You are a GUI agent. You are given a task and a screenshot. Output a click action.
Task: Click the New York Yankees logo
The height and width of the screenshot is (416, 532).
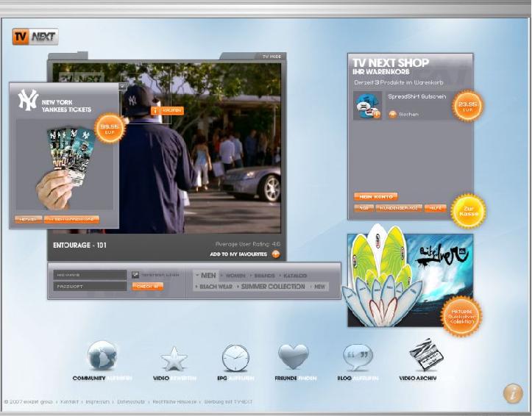coord(28,100)
